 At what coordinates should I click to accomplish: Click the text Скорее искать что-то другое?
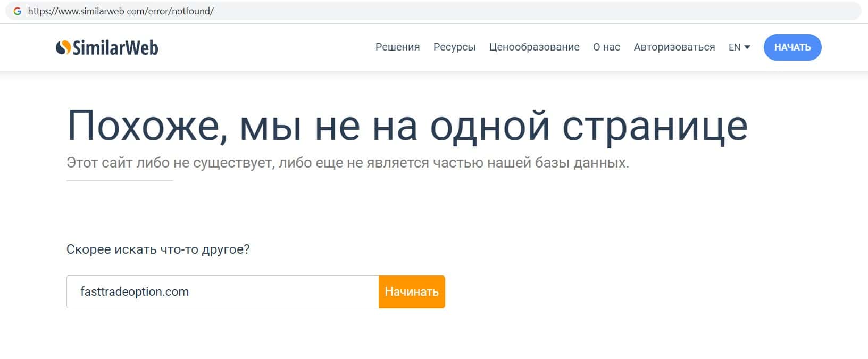point(158,249)
